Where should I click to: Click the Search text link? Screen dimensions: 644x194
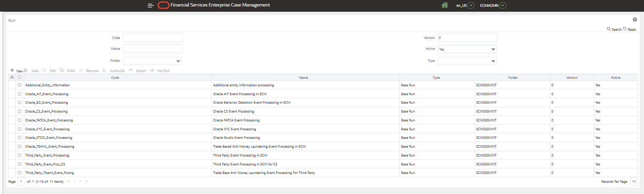[x=617, y=30]
